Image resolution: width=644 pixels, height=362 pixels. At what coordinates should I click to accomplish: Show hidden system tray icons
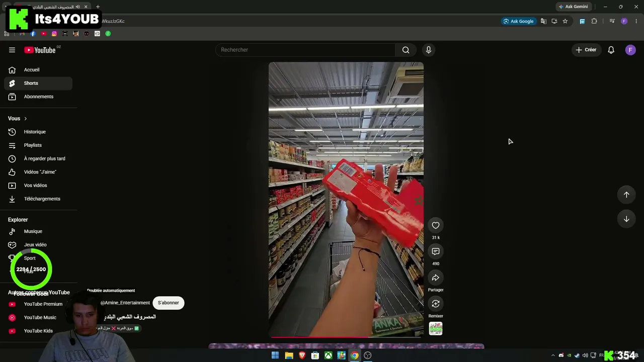pyautogui.click(x=553, y=355)
